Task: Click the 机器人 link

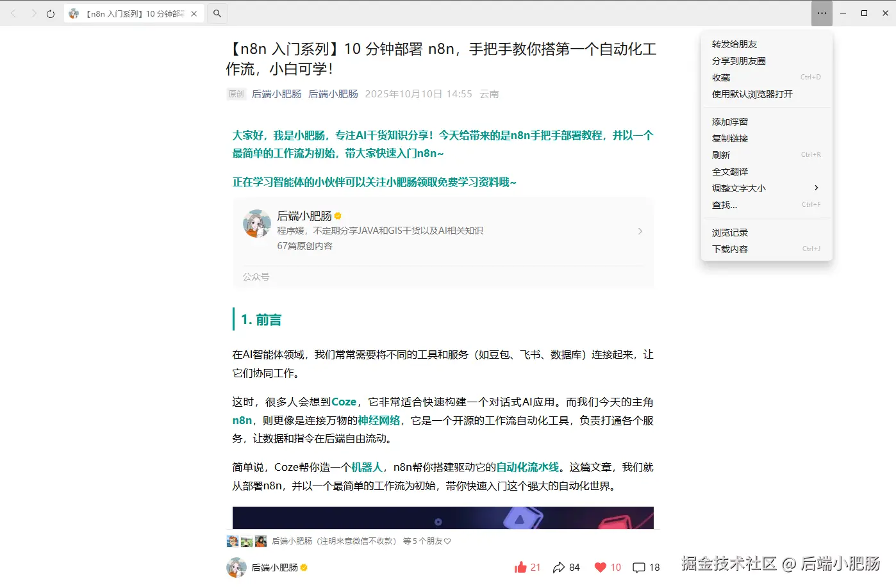Action: [367, 467]
